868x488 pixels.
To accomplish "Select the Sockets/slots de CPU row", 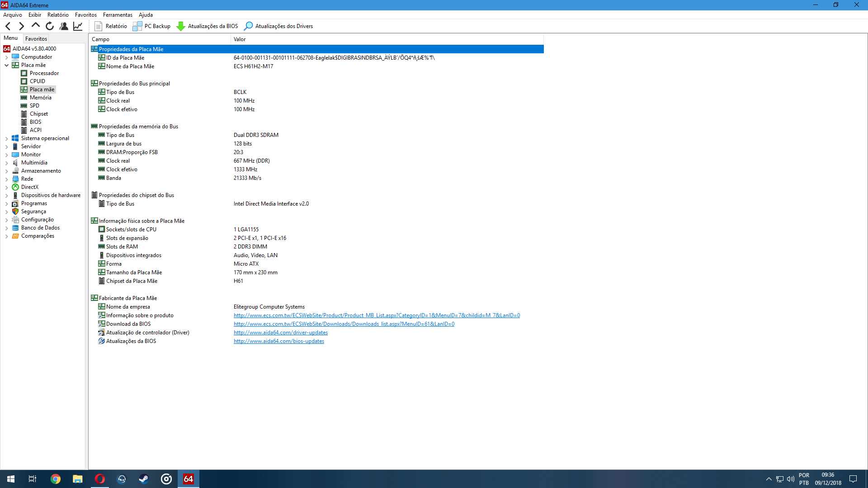I will click(x=316, y=230).
